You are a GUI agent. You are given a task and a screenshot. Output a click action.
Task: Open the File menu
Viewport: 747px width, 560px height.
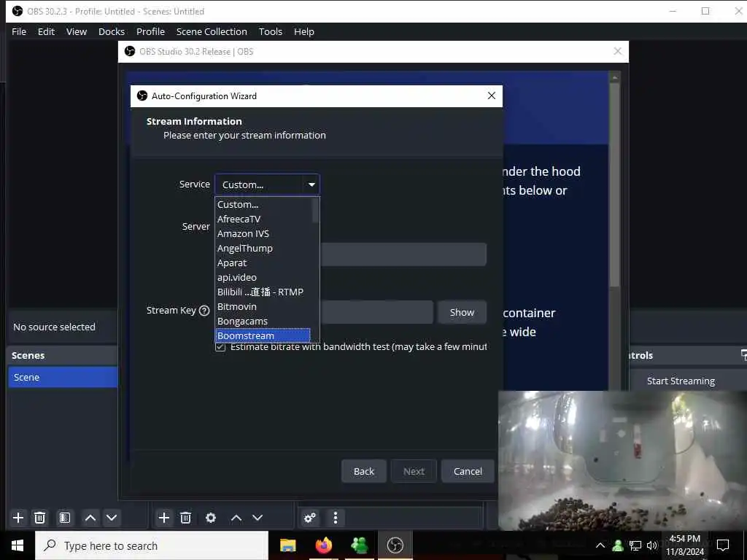(x=19, y=32)
